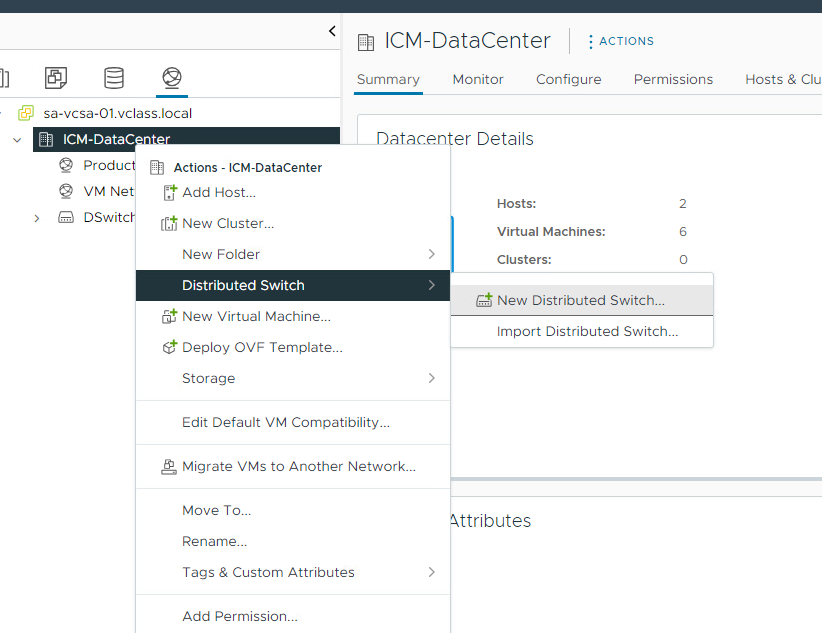Select Tags & Custom Attributes entry
This screenshot has height=633, width=822.
(293, 572)
